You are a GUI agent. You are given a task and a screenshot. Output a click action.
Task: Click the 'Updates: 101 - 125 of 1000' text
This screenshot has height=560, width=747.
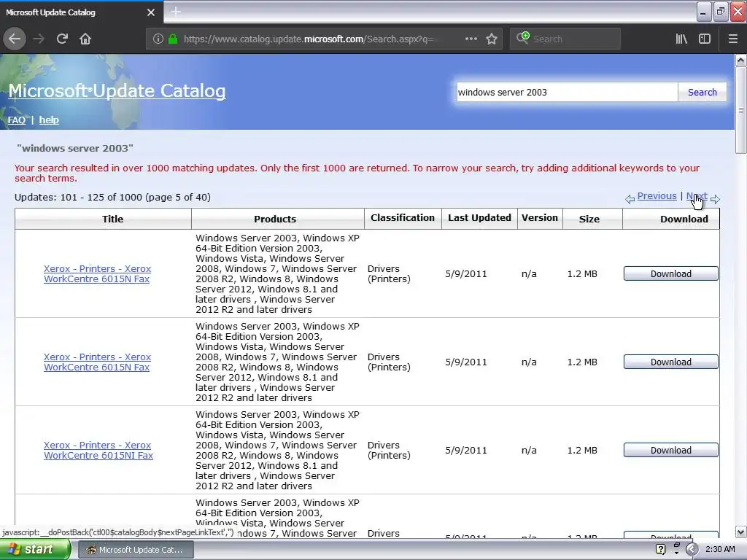click(112, 197)
